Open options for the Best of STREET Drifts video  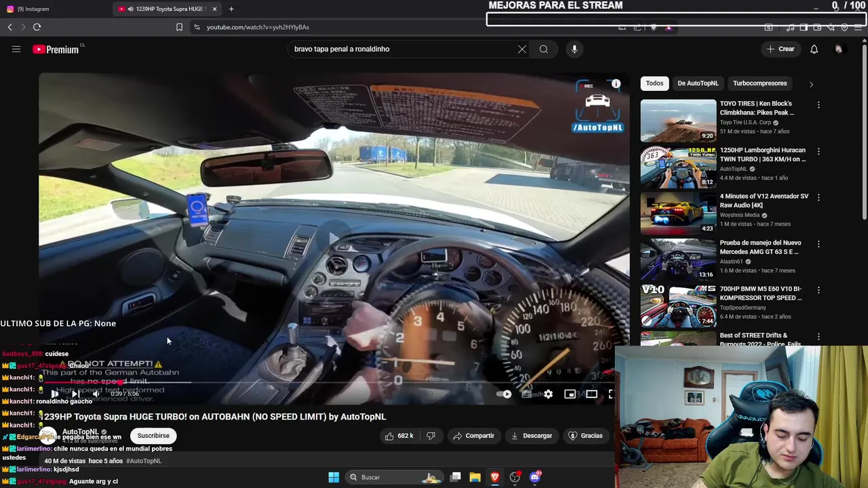[818, 336]
